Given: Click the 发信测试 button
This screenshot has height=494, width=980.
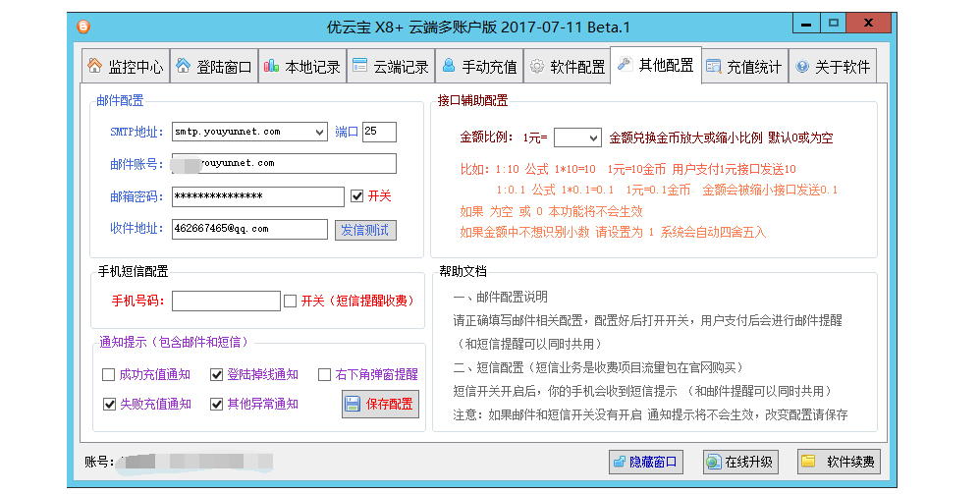Looking at the screenshot, I should point(367,230).
